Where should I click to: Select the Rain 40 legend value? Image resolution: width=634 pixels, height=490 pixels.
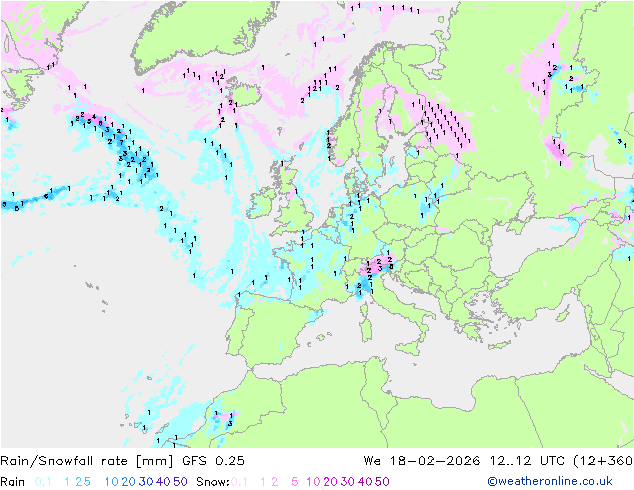pyautogui.click(x=163, y=482)
